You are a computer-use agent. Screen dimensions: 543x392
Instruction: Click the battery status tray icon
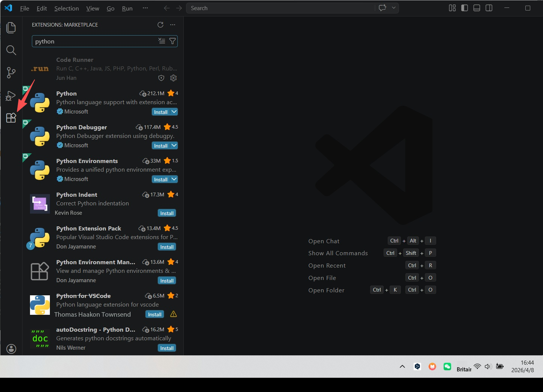point(500,367)
